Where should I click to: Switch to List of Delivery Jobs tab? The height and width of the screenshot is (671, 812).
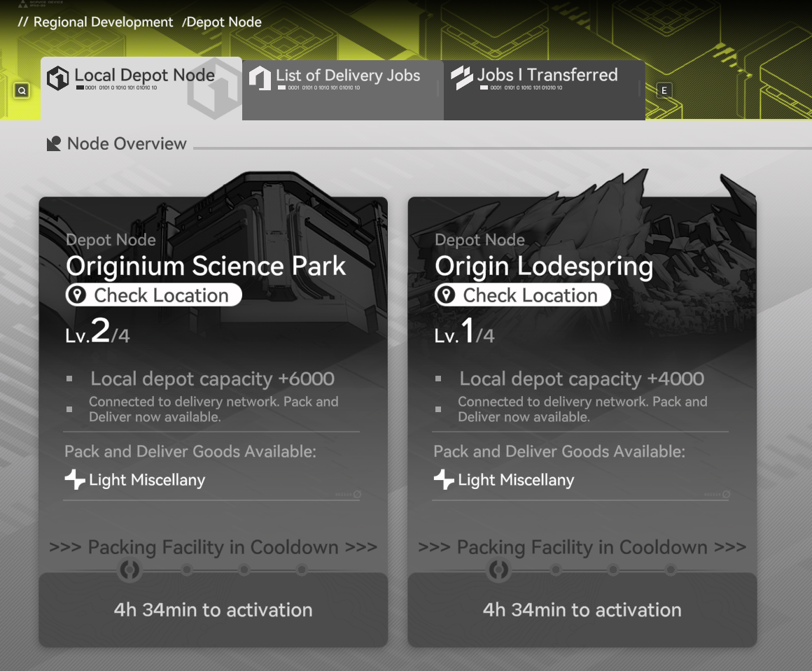(x=343, y=90)
